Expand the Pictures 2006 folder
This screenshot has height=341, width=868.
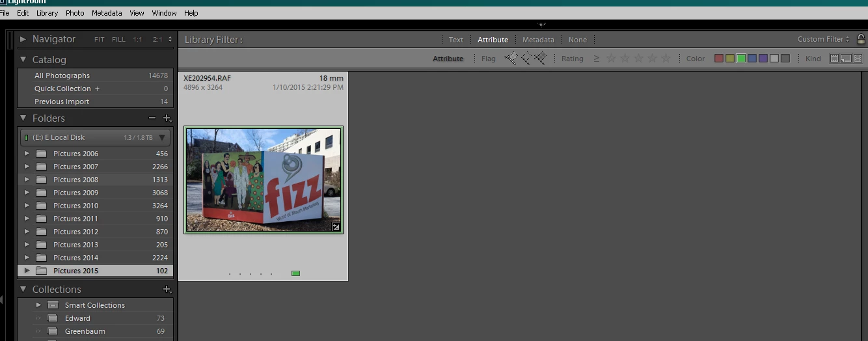pos(27,154)
